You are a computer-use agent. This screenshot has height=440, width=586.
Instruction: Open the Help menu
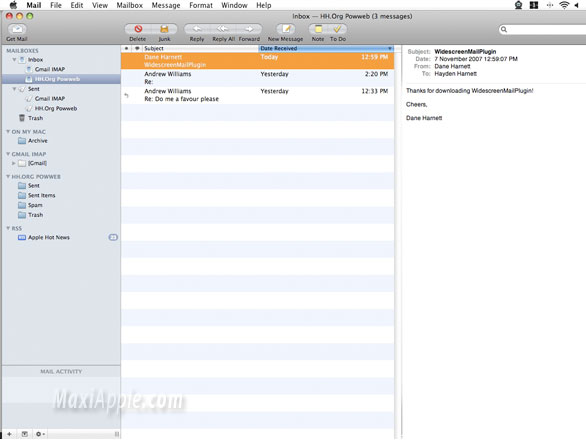pos(263,5)
